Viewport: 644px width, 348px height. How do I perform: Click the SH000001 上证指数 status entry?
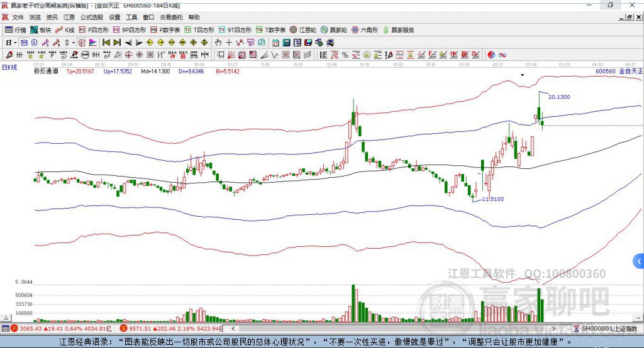click(x=606, y=329)
